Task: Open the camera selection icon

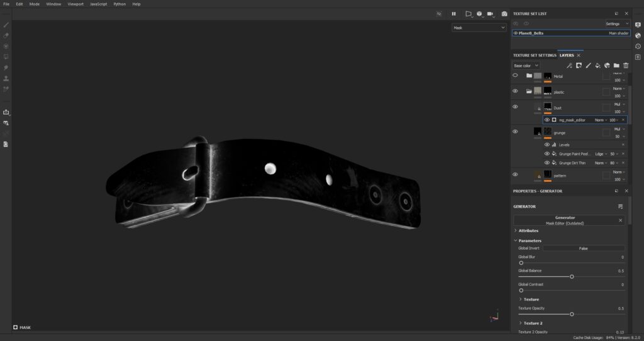Action: pos(490,14)
